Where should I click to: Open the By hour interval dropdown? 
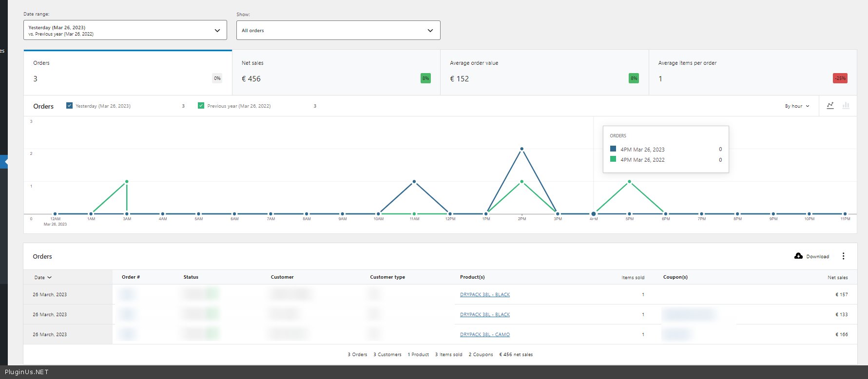[x=797, y=106]
